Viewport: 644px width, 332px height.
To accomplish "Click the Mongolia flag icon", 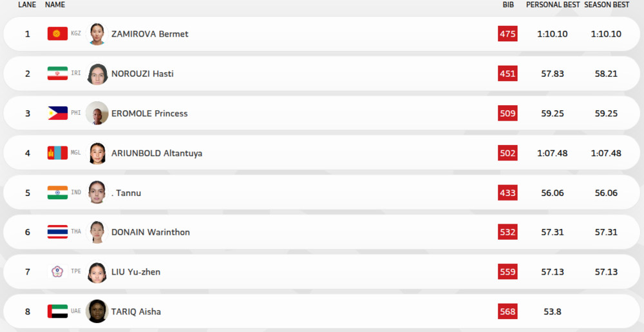I will tap(57, 153).
